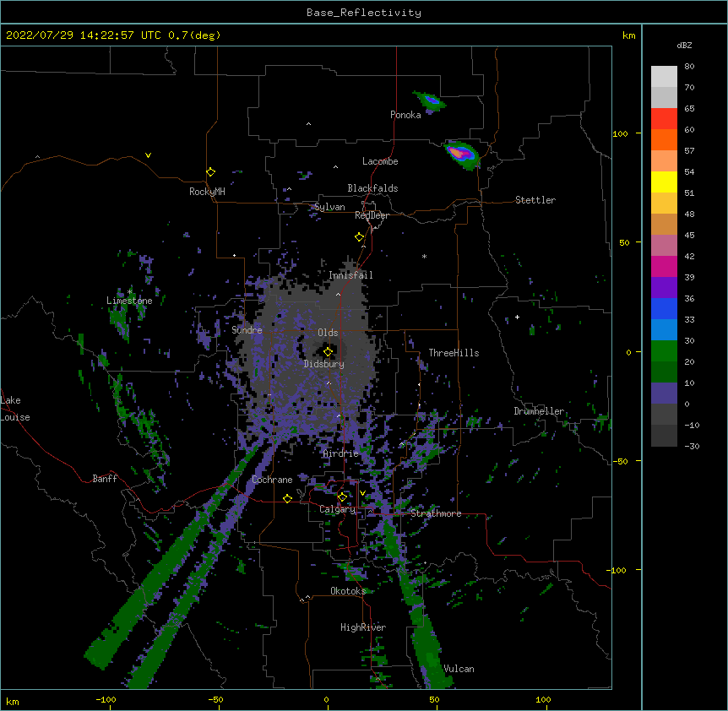
Task: Click the Blackfalds city label
Action: [372, 188]
